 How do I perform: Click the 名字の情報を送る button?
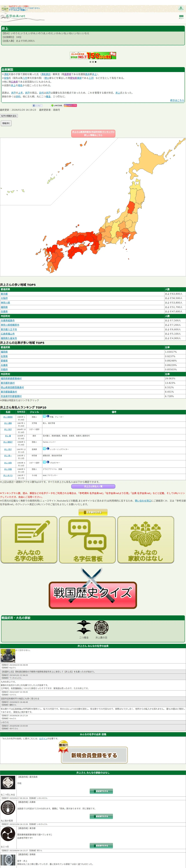pyautogui.click(x=9, y=116)
